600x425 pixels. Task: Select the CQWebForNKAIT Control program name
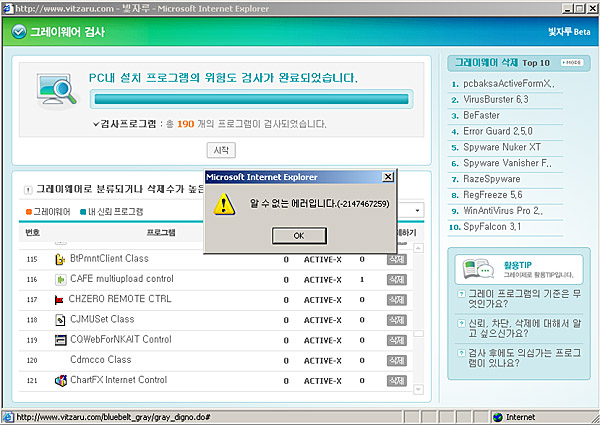point(121,340)
